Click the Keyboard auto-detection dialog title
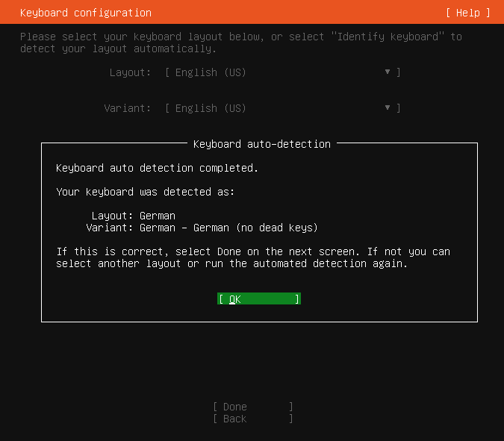The image size is (504, 441). click(261, 144)
